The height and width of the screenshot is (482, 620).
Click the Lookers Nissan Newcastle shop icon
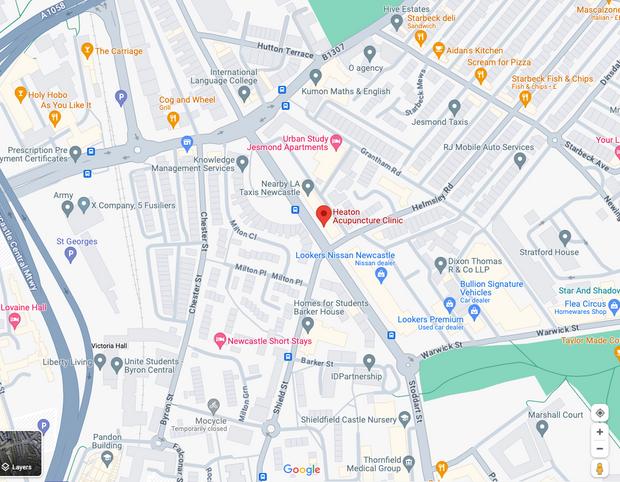pyautogui.click(x=381, y=275)
